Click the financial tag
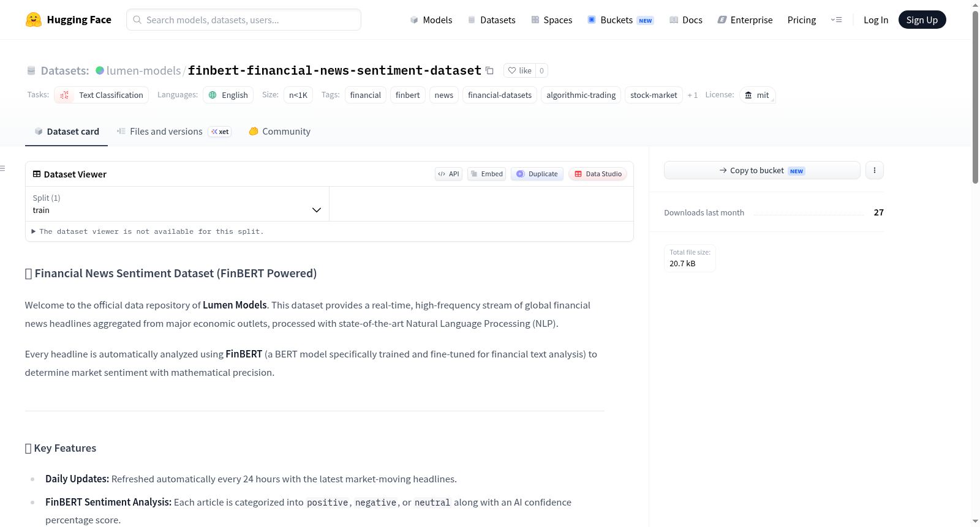The height and width of the screenshot is (527, 980). coord(366,95)
